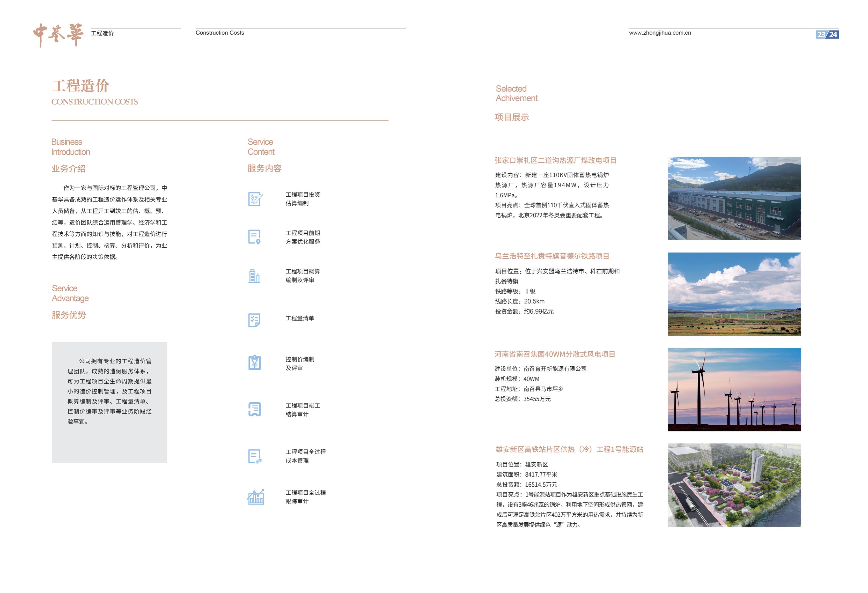Click the line 建设单位：南召育开新能源有限公司
The width and height of the screenshot is (868, 593).
(x=541, y=369)
